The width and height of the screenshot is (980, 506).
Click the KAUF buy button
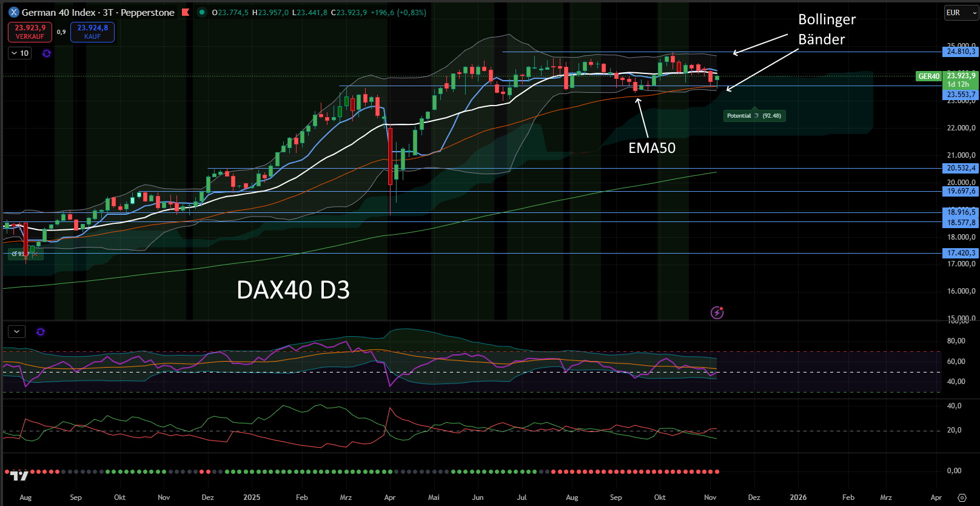pyautogui.click(x=92, y=32)
